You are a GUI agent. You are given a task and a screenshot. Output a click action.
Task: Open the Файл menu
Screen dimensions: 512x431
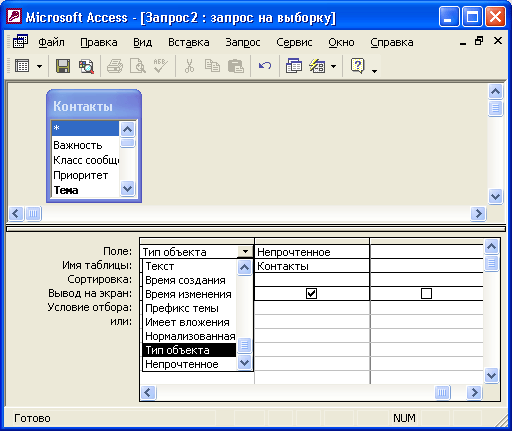(x=51, y=42)
